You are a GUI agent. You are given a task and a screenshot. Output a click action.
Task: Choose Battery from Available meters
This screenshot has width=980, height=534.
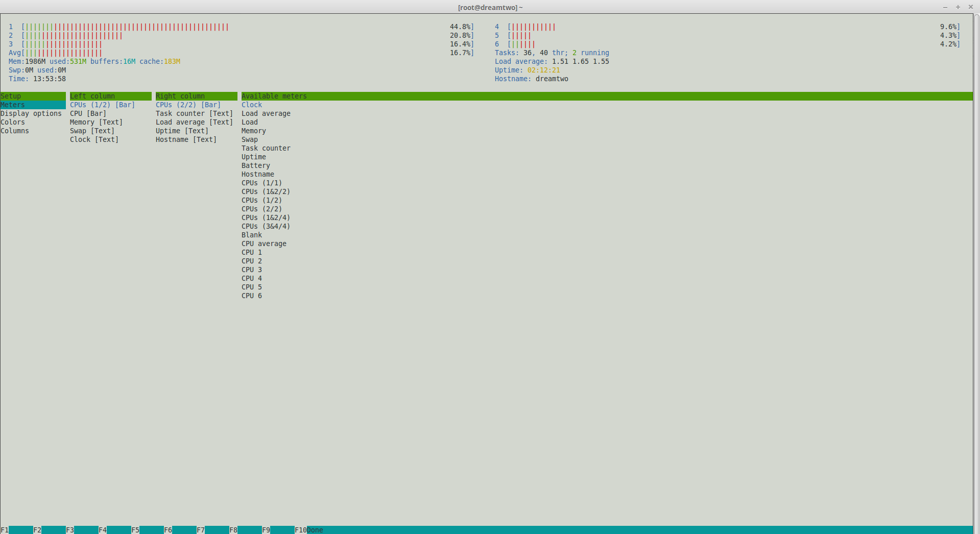tap(256, 165)
